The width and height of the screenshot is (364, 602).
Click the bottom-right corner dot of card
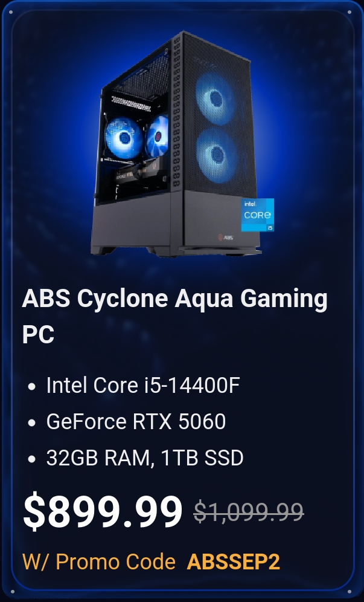click(x=350, y=592)
